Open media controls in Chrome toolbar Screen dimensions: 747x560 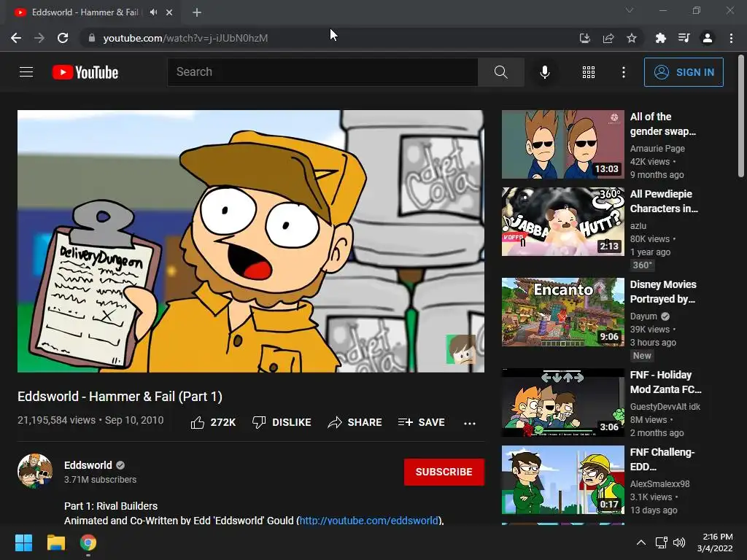point(684,38)
